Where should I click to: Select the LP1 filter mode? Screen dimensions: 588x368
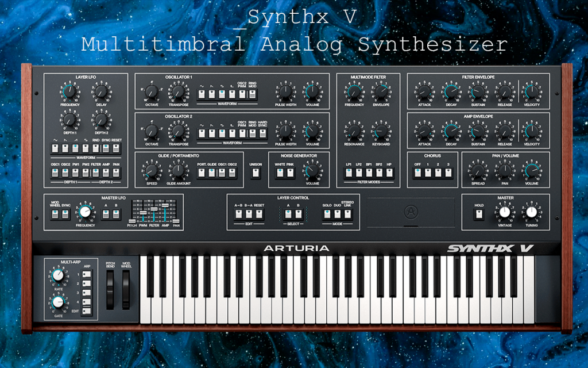coord(349,172)
